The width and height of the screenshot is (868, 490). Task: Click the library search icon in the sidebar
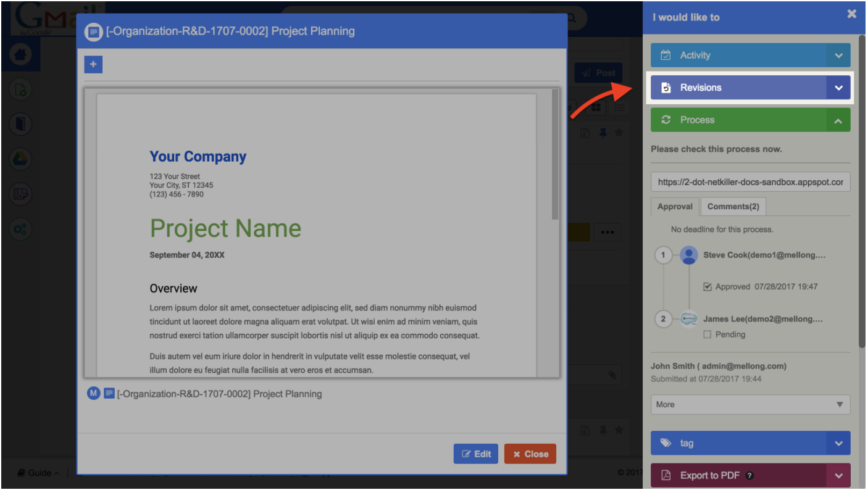coord(20,194)
